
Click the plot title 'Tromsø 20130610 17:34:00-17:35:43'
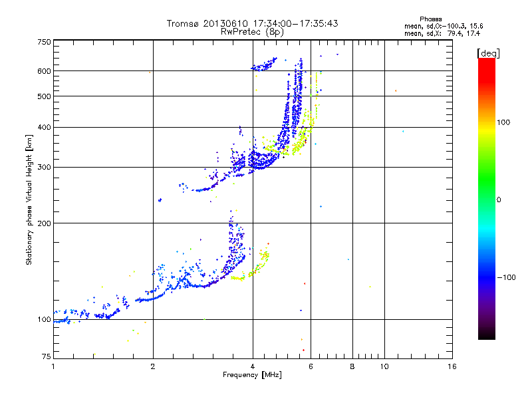coord(252,23)
